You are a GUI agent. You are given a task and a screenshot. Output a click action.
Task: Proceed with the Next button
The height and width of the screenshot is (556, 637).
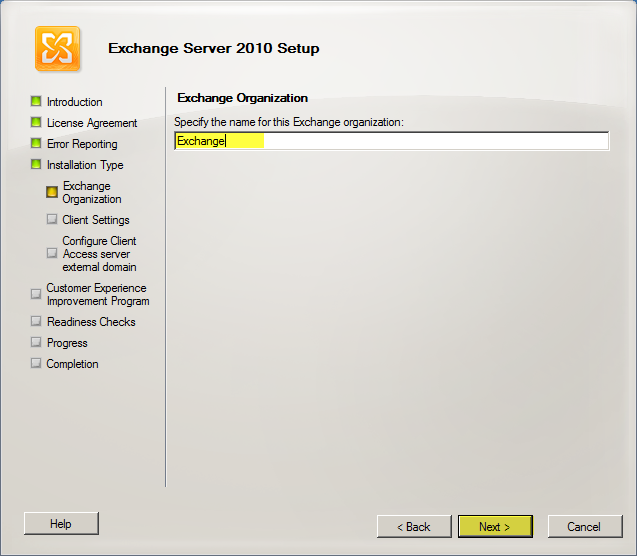tap(495, 527)
